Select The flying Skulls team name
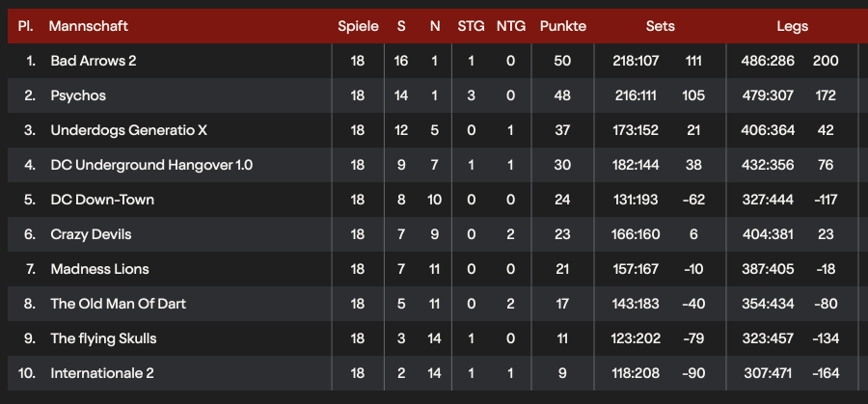This screenshot has width=868, height=404. (x=103, y=338)
